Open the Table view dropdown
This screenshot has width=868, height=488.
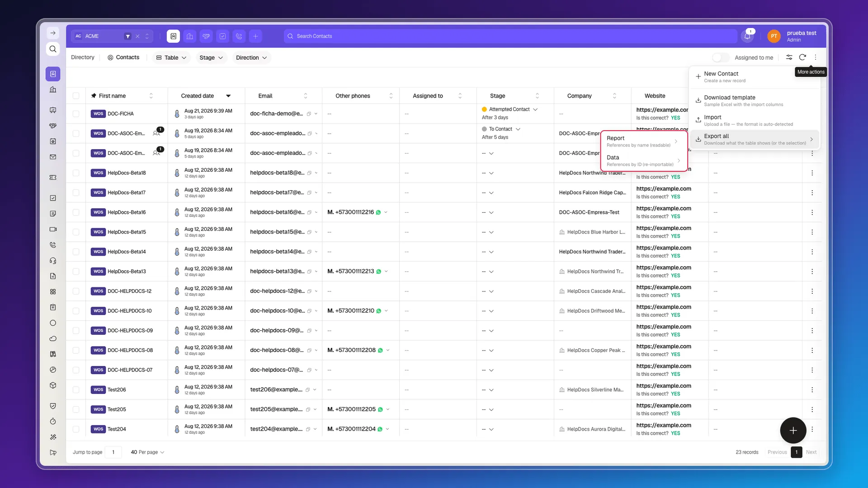[171, 57]
